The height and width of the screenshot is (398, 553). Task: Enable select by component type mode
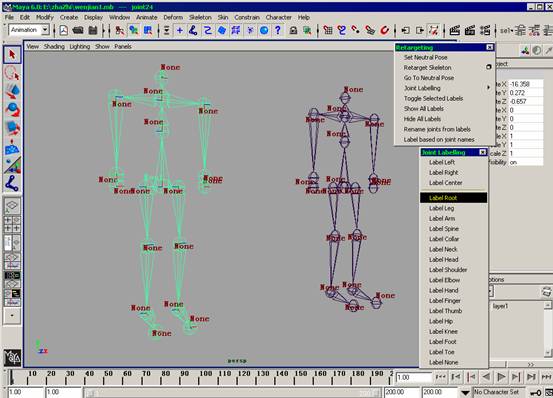[x=148, y=30]
